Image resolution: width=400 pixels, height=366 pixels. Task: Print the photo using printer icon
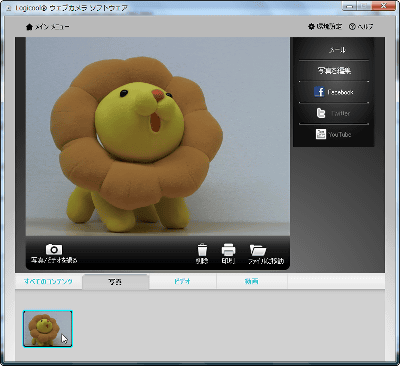[x=228, y=250]
